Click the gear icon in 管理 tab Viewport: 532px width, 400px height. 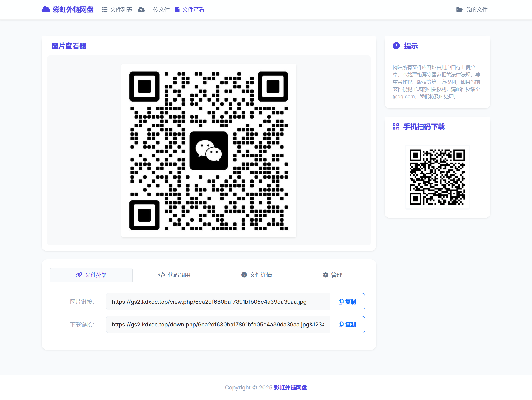click(x=326, y=275)
